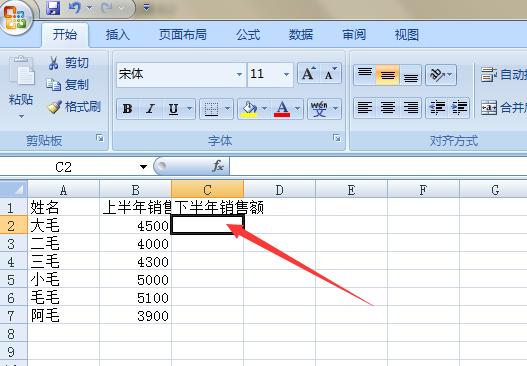The width and height of the screenshot is (527, 366).
Task: Toggle top vertical align
Action: [x=365, y=75]
